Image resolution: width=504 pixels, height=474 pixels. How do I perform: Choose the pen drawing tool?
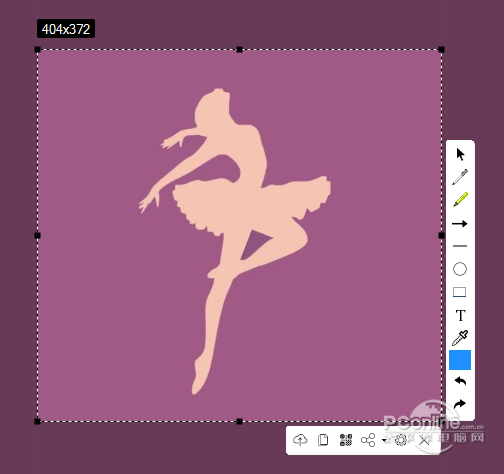[x=460, y=177]
